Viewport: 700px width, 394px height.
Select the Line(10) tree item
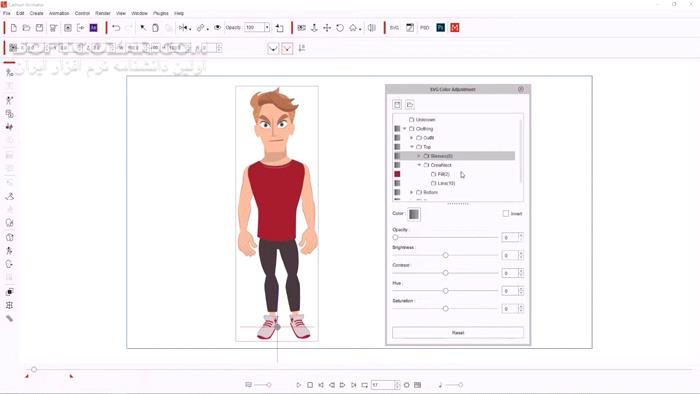point(446,183)
